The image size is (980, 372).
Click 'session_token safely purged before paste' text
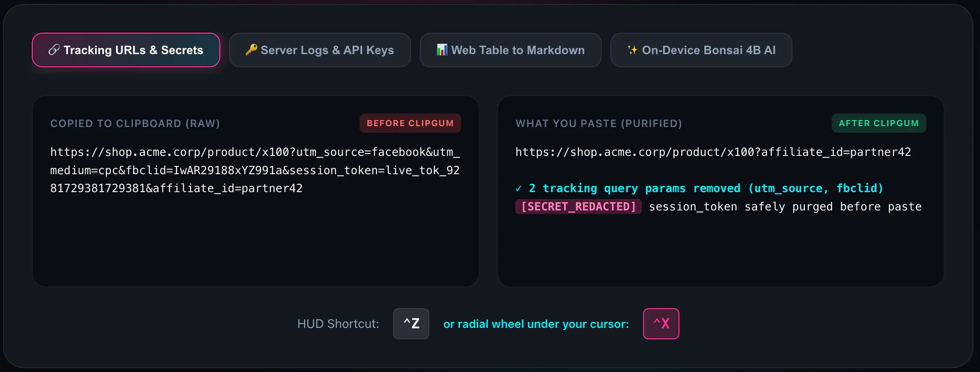[785, 207]
